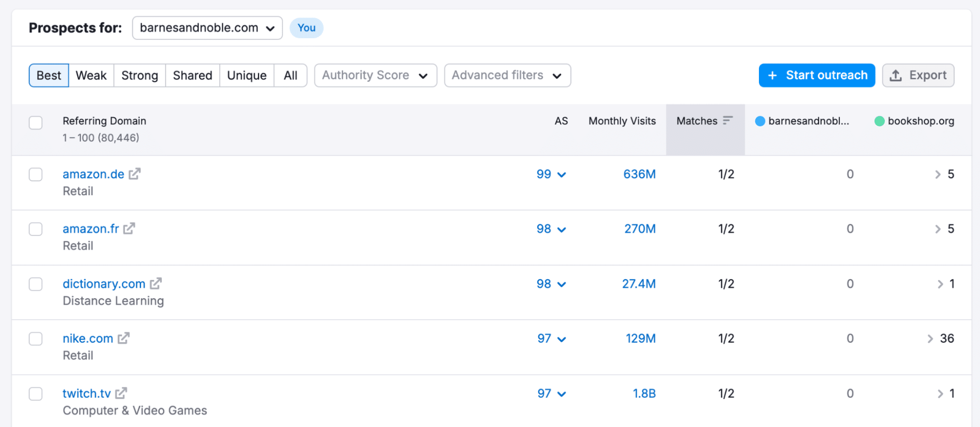Open the barnesandnoble.com domain dropdown

(x=207, y=28)
